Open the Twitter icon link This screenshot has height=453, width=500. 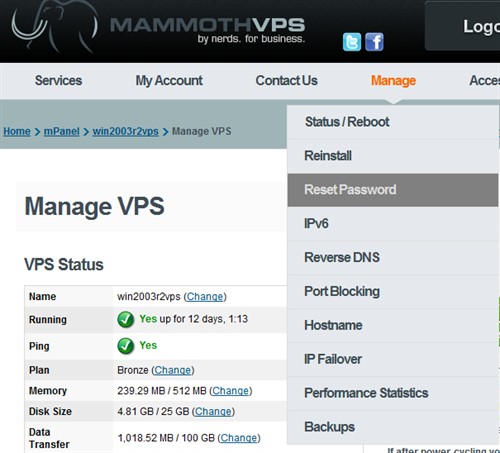click(352, 42)
